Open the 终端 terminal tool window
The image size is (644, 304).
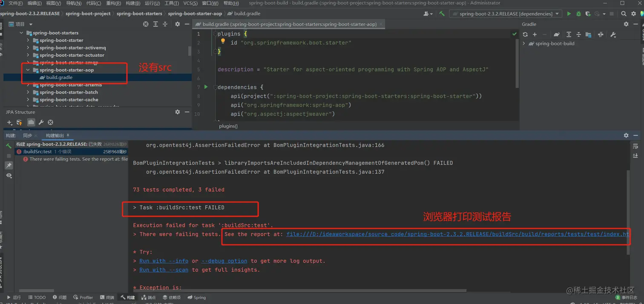tap(107, 298)
